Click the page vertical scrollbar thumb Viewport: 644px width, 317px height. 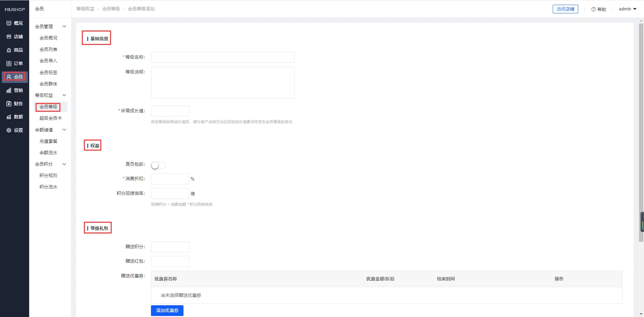tap(641, 131)
